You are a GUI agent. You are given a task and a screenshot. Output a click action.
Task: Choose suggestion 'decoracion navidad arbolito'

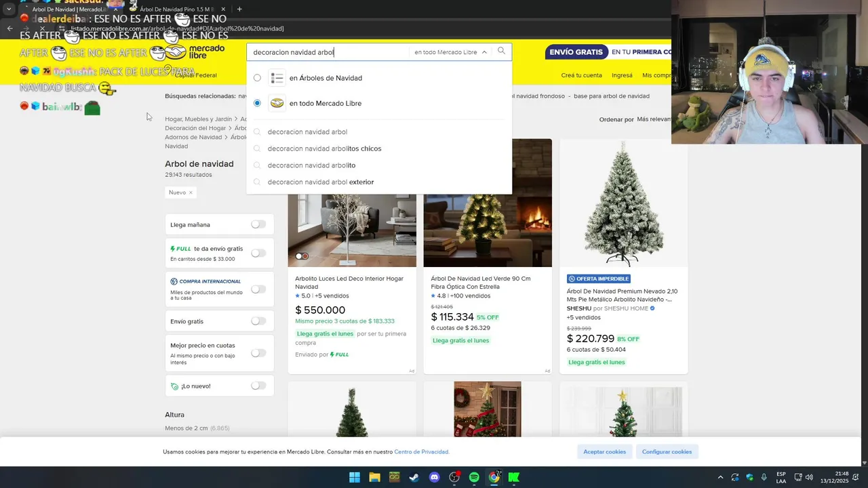tap(311, 165)
